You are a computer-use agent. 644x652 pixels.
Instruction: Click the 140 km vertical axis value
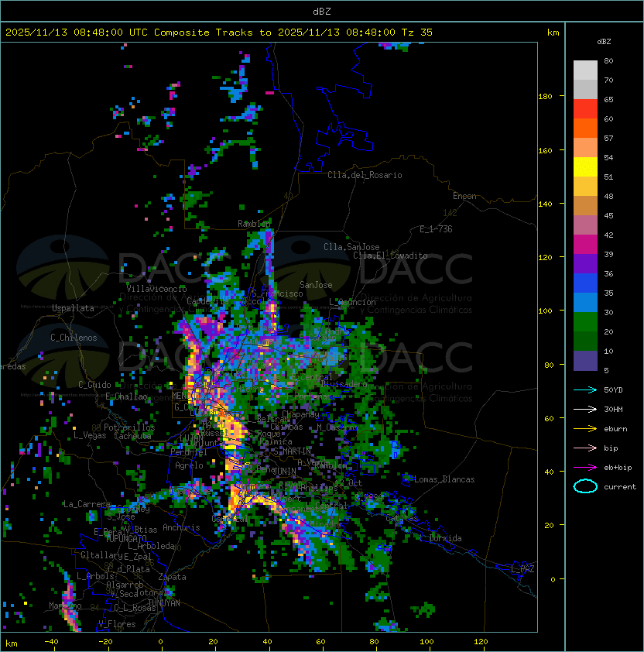[545, 204]
